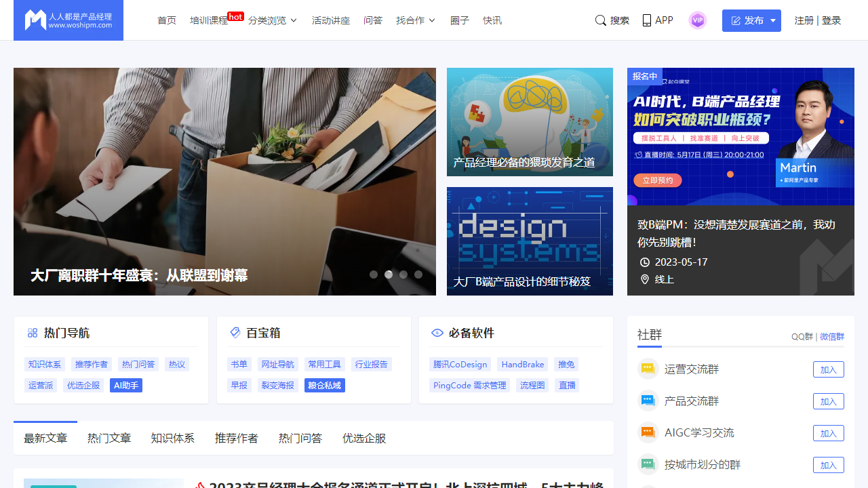Viewport: 868px width, 488px height.
Task: Open the 活动讲座 menu item
Action: pos(331,20)
